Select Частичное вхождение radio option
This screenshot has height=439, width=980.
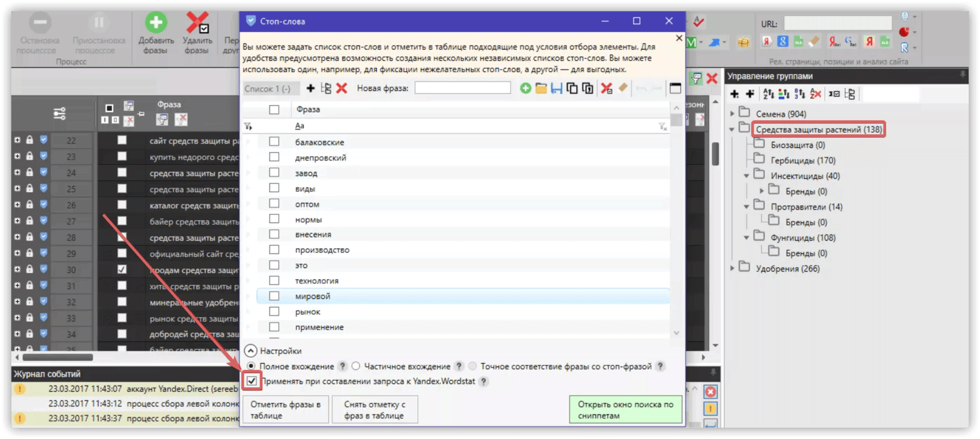(356, 366)
